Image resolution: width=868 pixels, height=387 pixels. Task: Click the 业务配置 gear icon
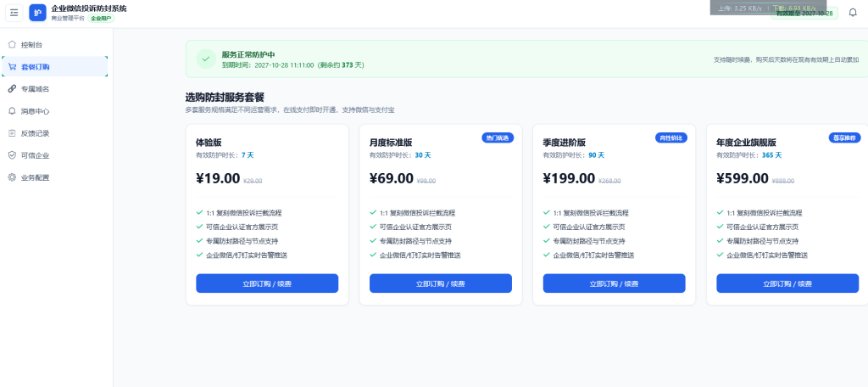(x=12, y=177)
